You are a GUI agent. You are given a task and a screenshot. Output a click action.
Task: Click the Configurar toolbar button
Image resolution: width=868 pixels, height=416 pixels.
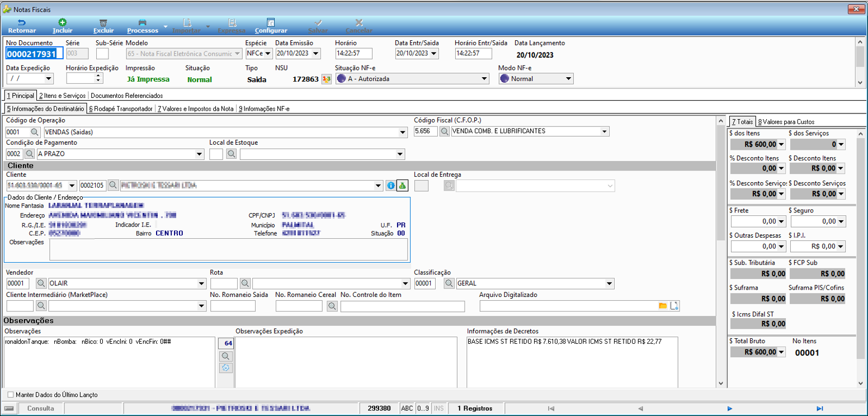[x=271, y=26]
